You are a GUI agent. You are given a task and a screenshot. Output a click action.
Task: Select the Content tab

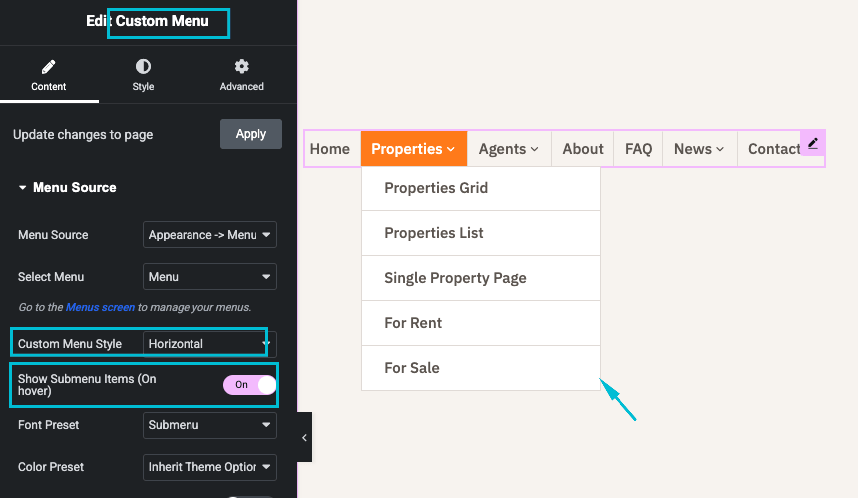click(x=49, y=76)
